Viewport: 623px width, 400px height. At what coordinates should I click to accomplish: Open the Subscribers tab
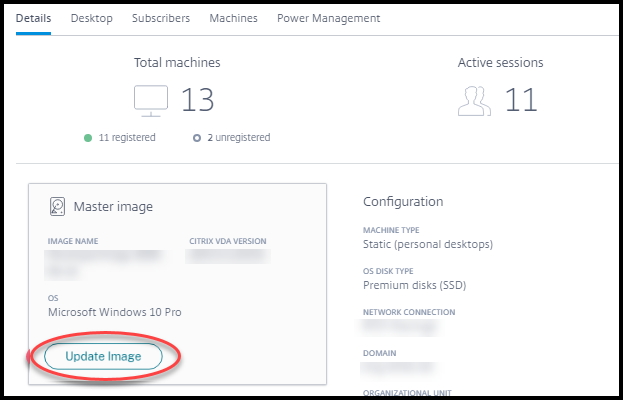click(x=161, y=18)
